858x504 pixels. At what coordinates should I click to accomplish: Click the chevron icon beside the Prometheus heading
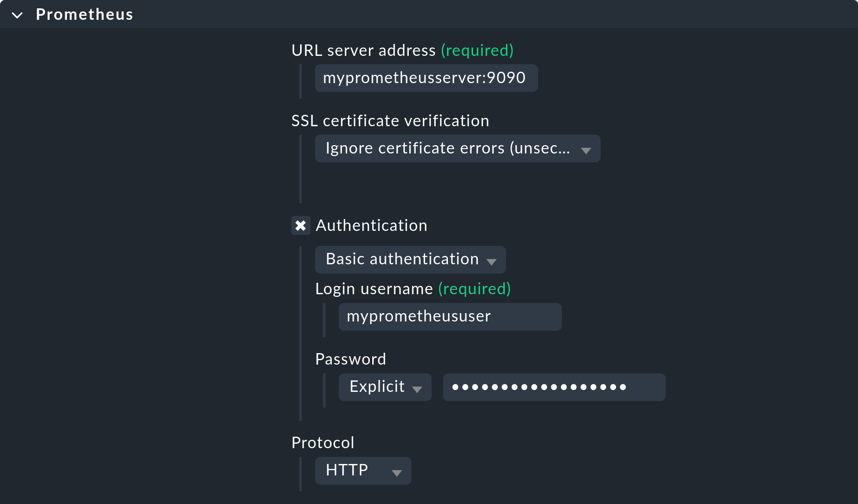click(x=17, y=15)
